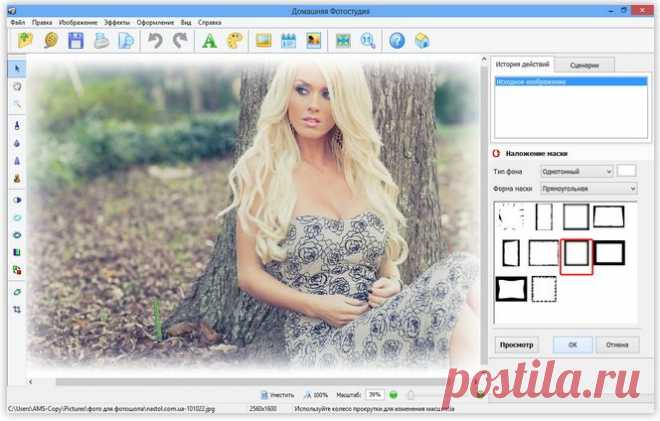Open help with blue question mark icon
This screenshot has width=660, height=421.
point(397,41)
